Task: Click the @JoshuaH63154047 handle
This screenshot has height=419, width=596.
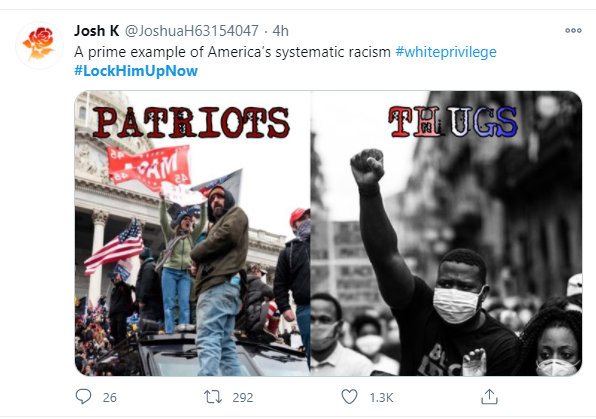Action: [192, 31]
